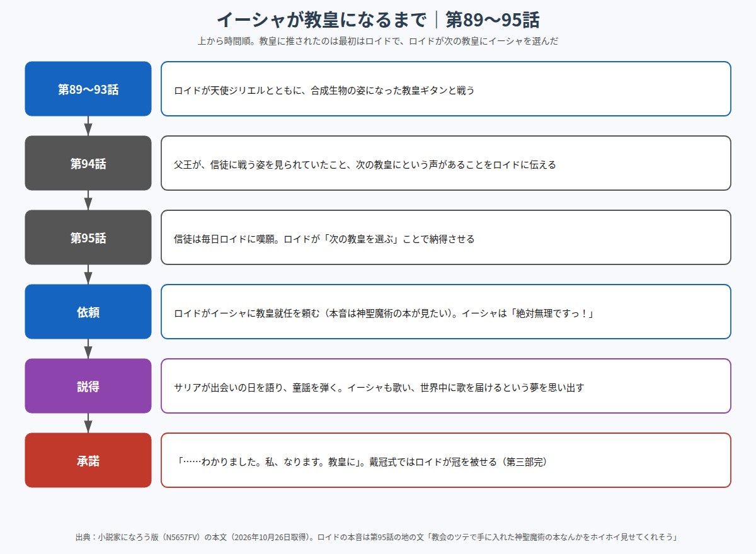Click the description containing 絶対無理ですっ！
This screenshot has width=756, height=554.
click(x=446, y=312)
